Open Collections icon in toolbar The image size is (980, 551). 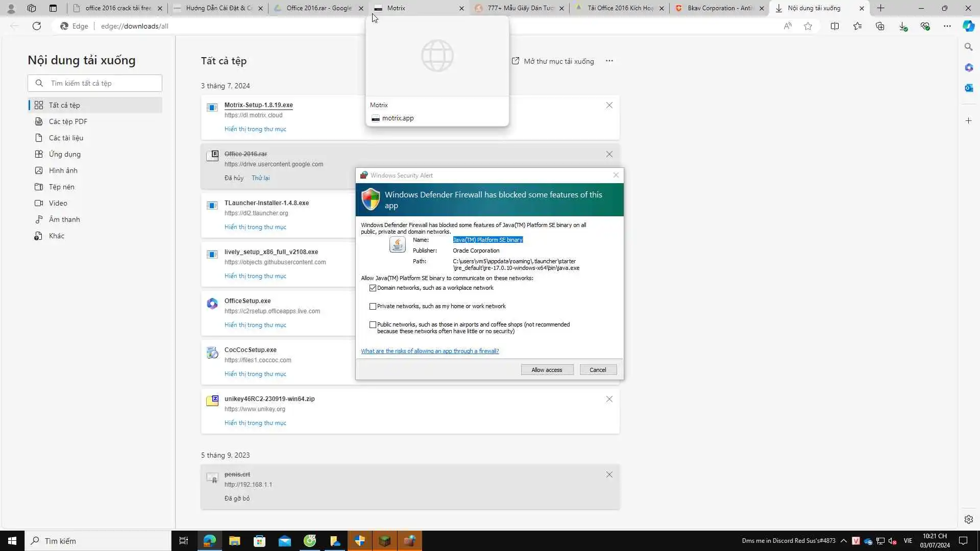[x=880, y=26]
